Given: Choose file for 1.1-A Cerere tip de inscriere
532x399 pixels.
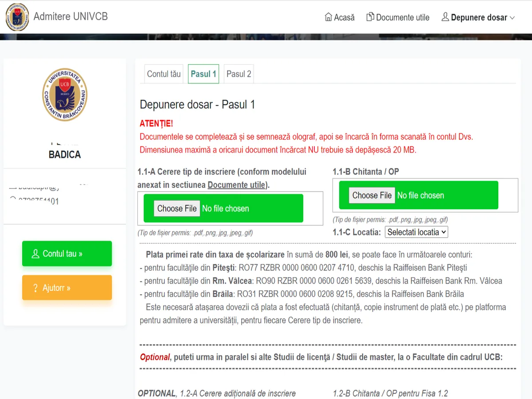Looking at the screenshot, I should tap(177, 208).
